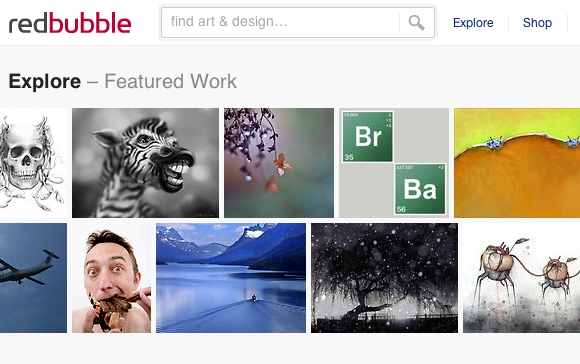Open the orange and yellow painting

tap(517, 163)
